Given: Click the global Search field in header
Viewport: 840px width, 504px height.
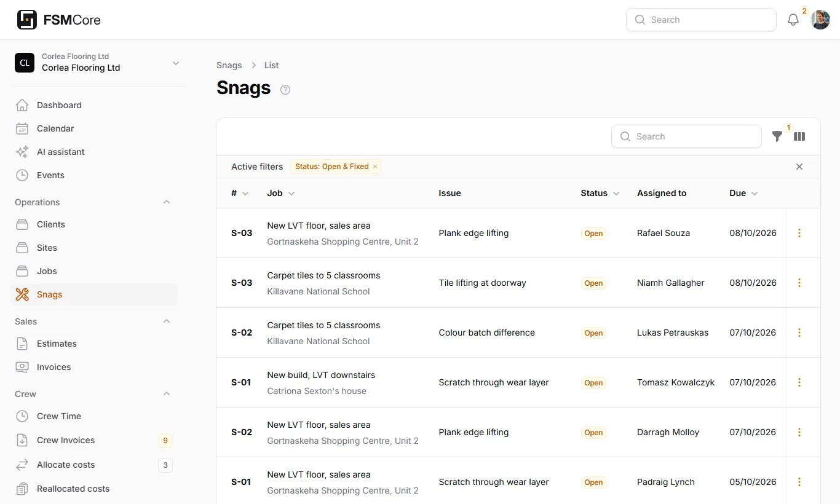Looking at the screenshot, I should pyautogui.click(x=701, y=20).
